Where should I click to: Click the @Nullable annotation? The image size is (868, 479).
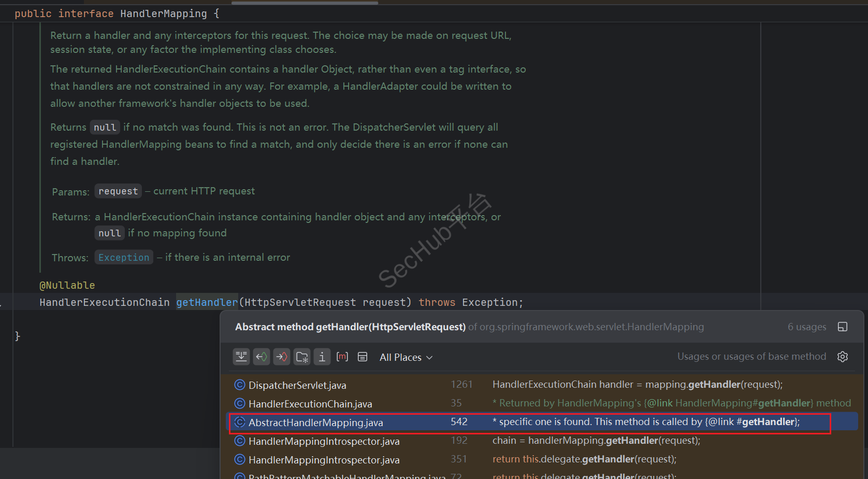pos(67,285)
